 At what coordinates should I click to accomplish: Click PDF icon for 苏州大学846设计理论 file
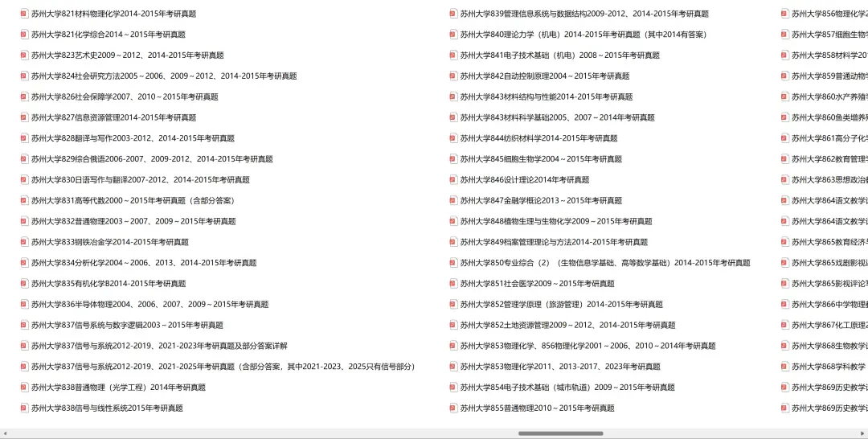tap(453, 179)
